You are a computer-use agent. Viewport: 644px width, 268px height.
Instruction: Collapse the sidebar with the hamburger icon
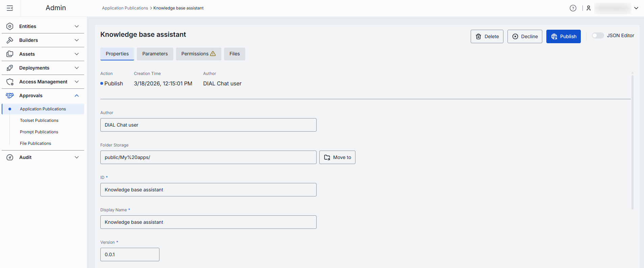pos(10,8)
